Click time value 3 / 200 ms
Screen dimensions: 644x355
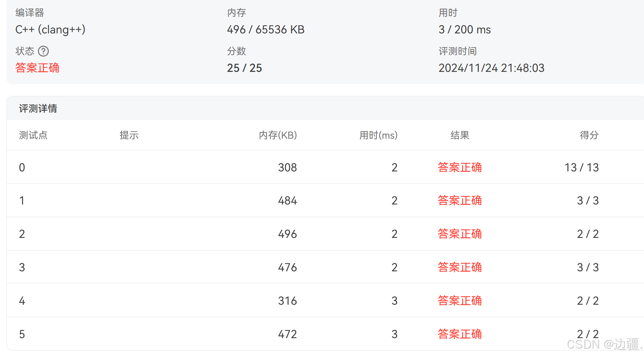[x=465, y=30]
